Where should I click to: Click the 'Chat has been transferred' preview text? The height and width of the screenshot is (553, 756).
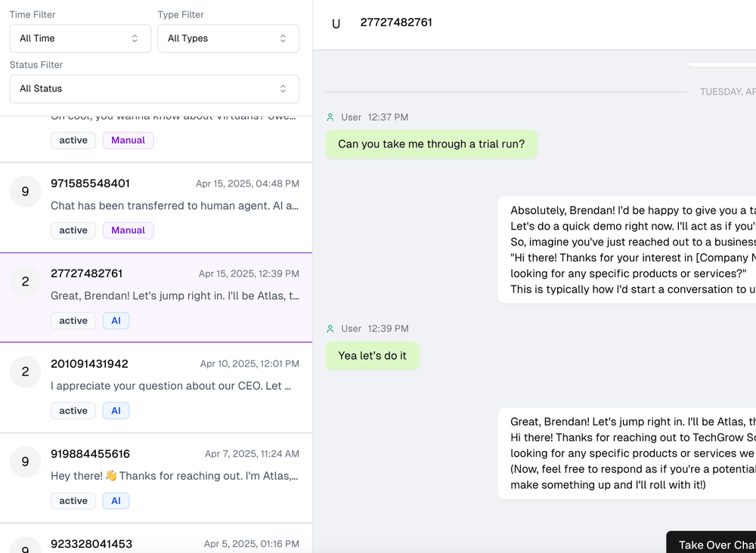[175, 205]
